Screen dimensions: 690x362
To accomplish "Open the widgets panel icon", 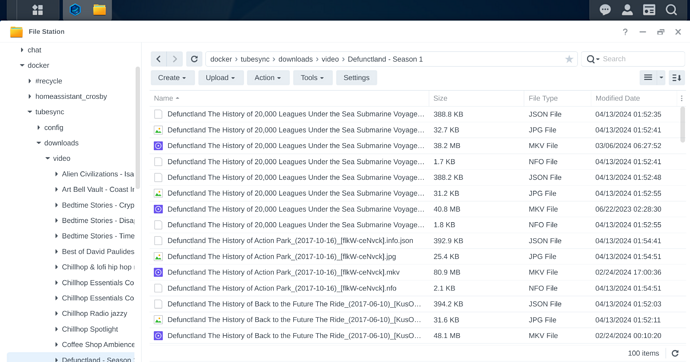I will point(649,10).
